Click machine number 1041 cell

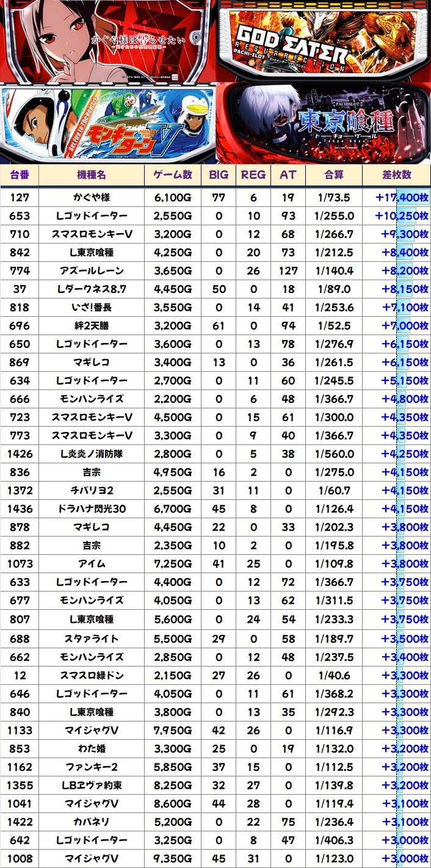click(x=20, y=803)
